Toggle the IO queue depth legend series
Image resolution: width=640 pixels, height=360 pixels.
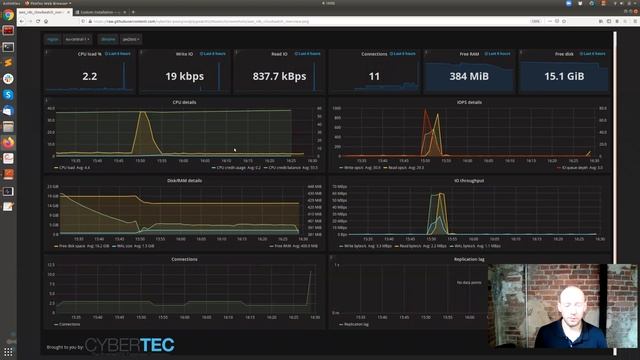[x=580, y=168]
